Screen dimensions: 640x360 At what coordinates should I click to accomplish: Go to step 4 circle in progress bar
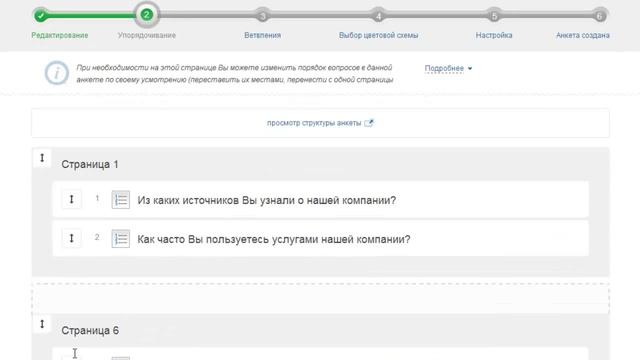(x=378, y=16)
